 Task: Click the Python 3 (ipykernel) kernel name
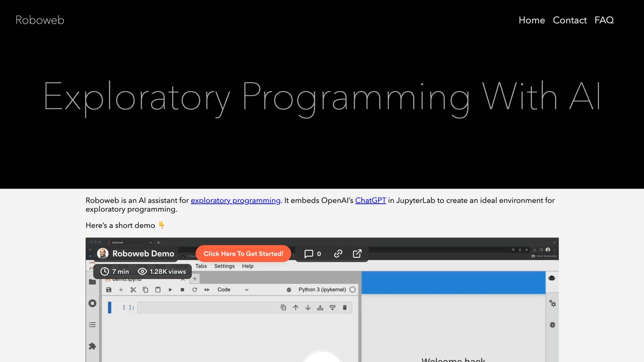click(322, 290)
